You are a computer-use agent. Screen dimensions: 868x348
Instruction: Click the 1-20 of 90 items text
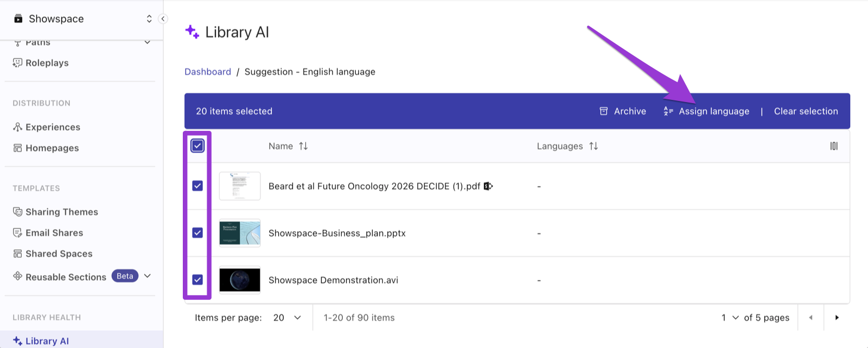(x=359, y=318)
